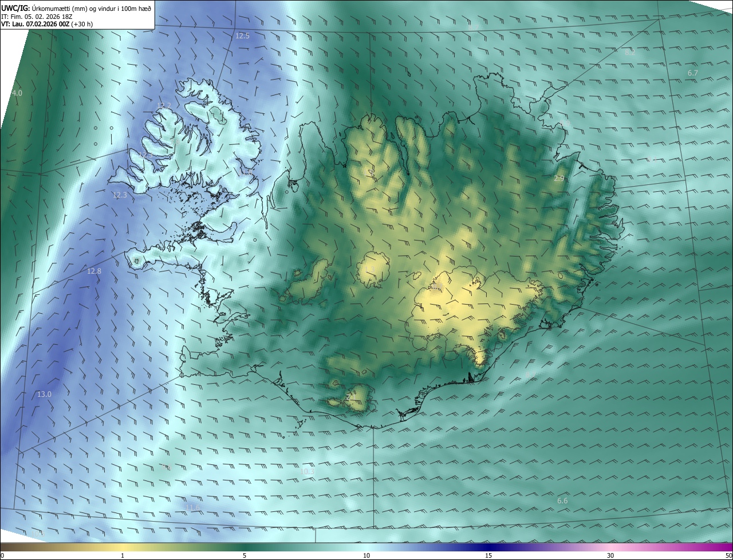The height and width of the screenshot is (560, 733).
Task: Click the valid time line 'VT: Lau. 07.02.2026 00Z'
Action: click(35, 25)
